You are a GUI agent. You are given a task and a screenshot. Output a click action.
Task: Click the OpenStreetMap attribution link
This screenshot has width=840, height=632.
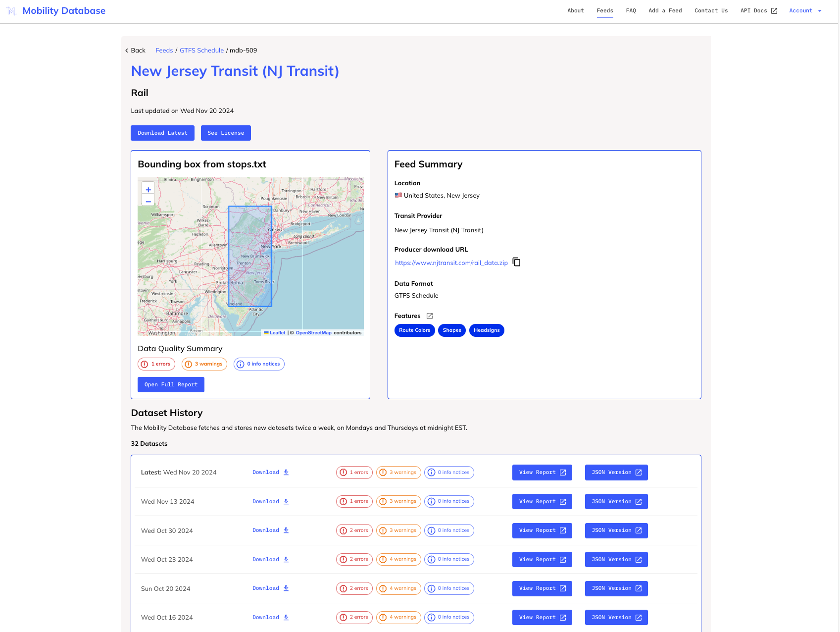[313, 333]
